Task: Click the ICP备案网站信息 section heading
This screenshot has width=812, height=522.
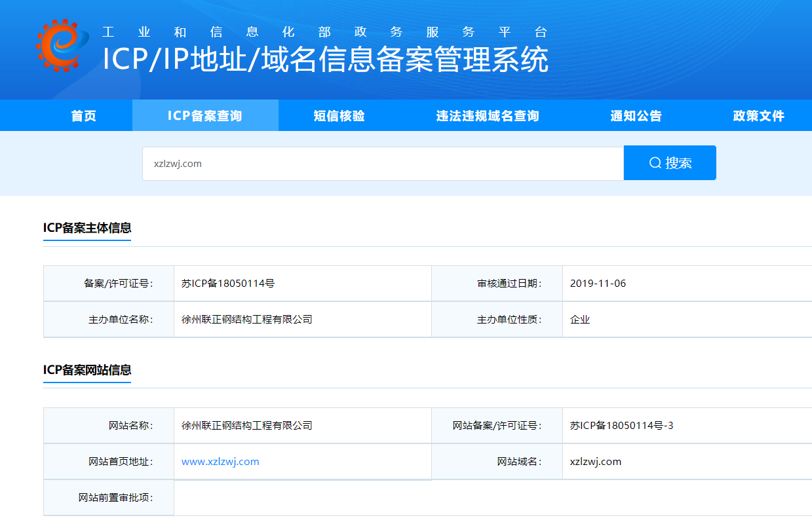Action: point(87,371)
